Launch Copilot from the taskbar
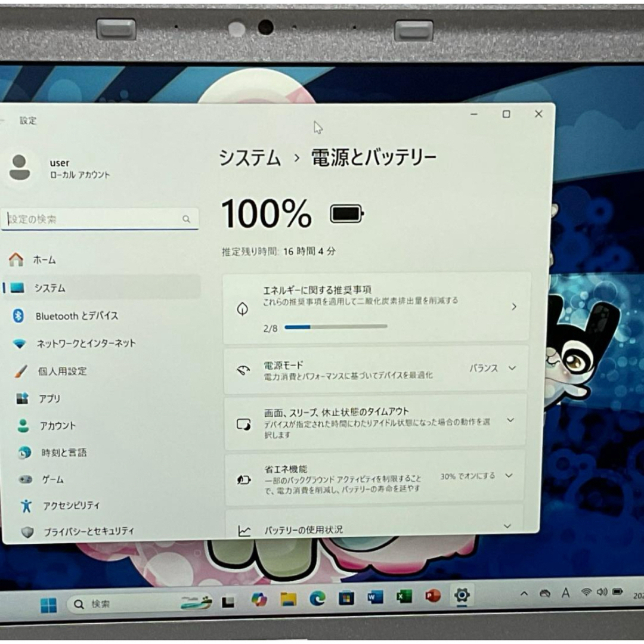This screenshot has height=644, width=644. (x=259, y=600)
